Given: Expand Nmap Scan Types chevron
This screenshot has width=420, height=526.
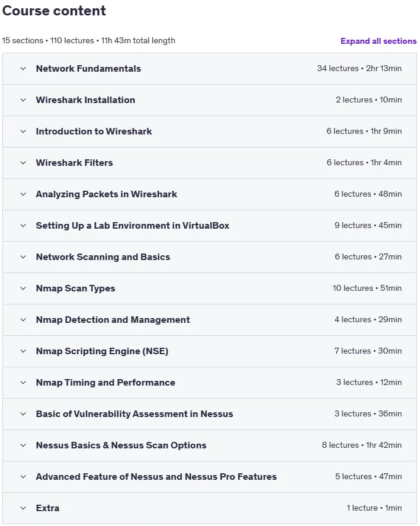Looking at the screenshot, I should (23, 288).
